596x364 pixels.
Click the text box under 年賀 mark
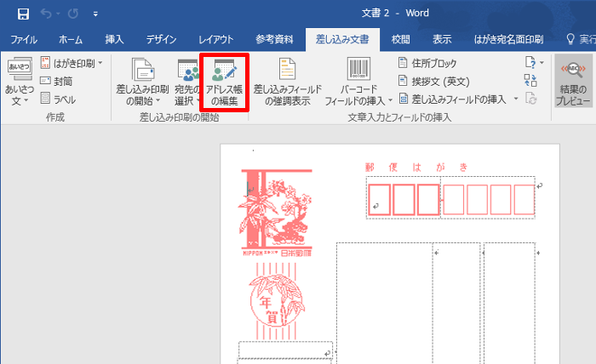click(285, 350)
